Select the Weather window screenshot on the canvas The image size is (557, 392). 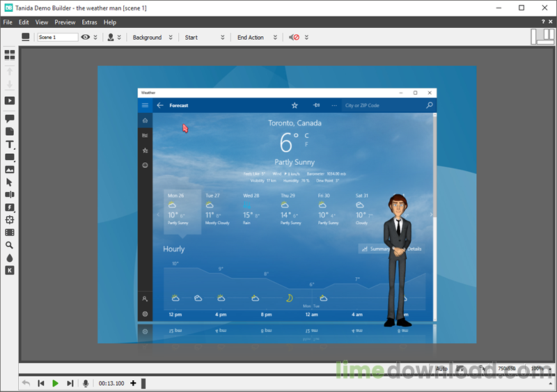pyautogui.click(x=287, y=204)
